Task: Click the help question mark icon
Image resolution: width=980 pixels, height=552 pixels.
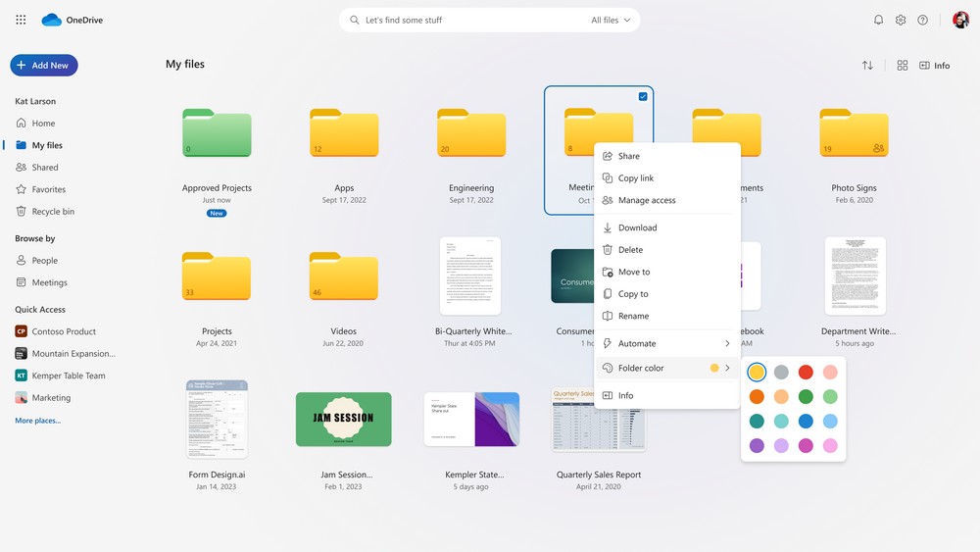Action: (922, 20)
